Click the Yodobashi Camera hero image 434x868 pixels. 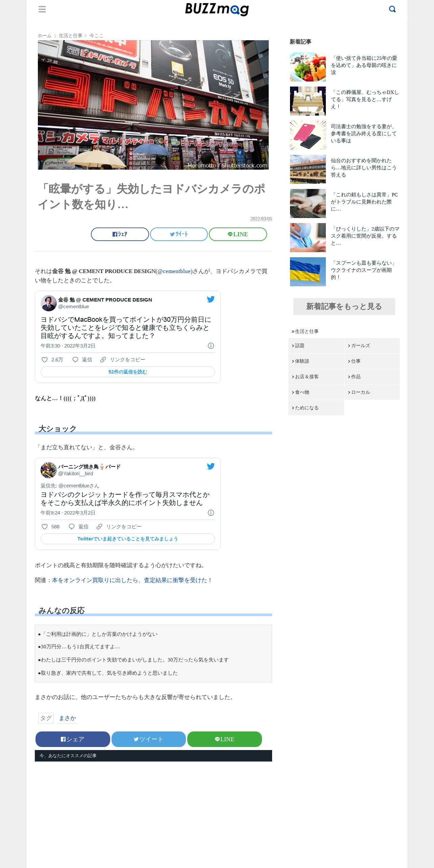pyautogui.click(x=153, y=105)
